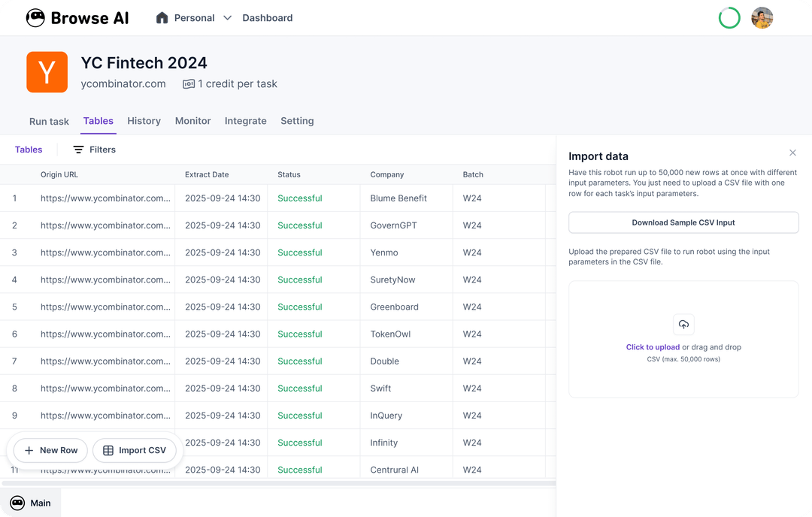Click Download Sample CSV Input
Viewport: 812px width, 517px height.
pyautogui.click(x=683, y=222)
